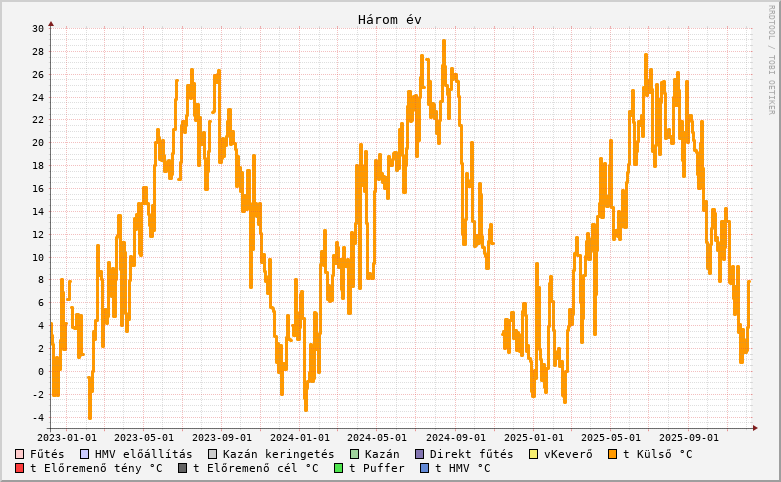781x482 pixels.
Task: Click the HMV előállítás legend color box
Action: [85, 454]
